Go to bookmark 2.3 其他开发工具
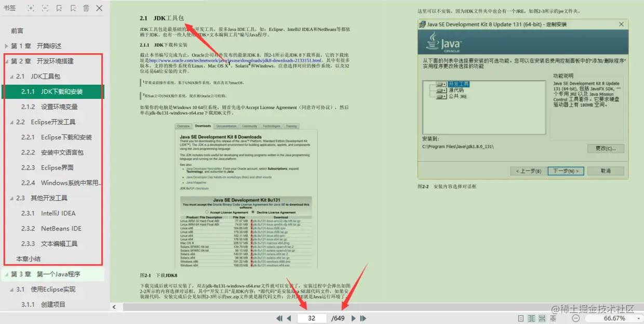The width and height of the screenshot is (644, 324). (x=42, y=198)
